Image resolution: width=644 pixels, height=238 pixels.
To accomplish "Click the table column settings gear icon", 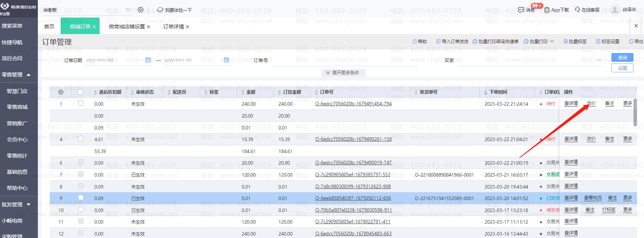I will (61, 92).
